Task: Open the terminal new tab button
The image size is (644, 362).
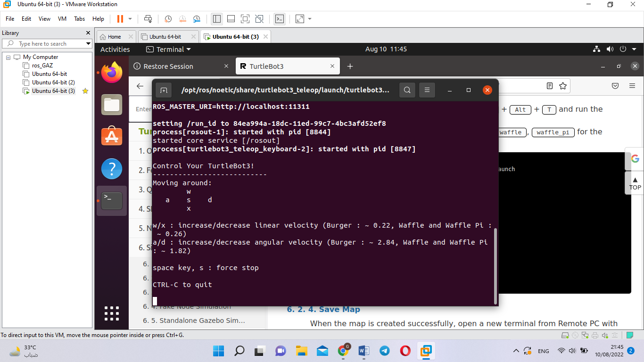Action: pos(164,90)
